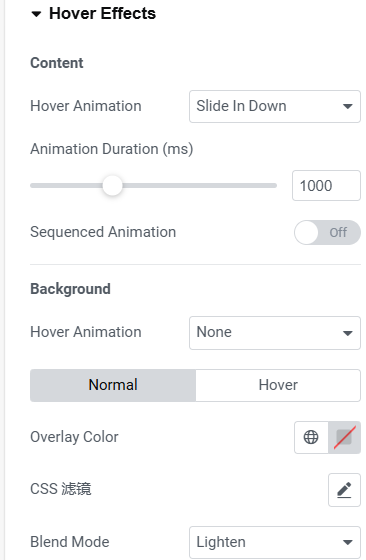Image resolution: width=366 pixels, height=560 pixels.
Task: Click the dropdown arrow next to Slide In Down
Action: (347, 106)
